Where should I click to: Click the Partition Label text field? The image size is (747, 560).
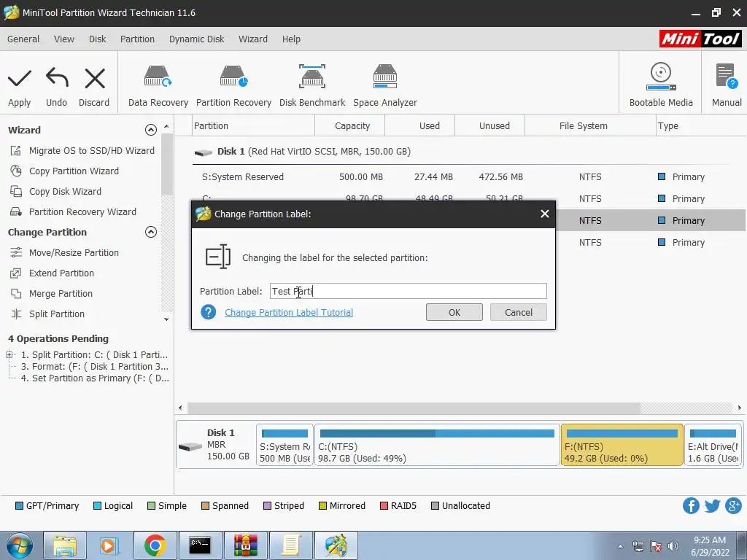[409, 291]
